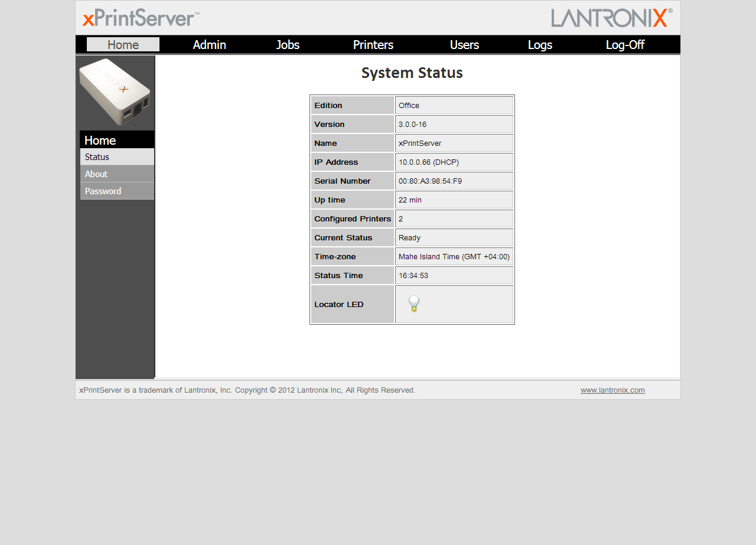Click the xPrintServer logo
756x545 pixels.
coord(141,18)
